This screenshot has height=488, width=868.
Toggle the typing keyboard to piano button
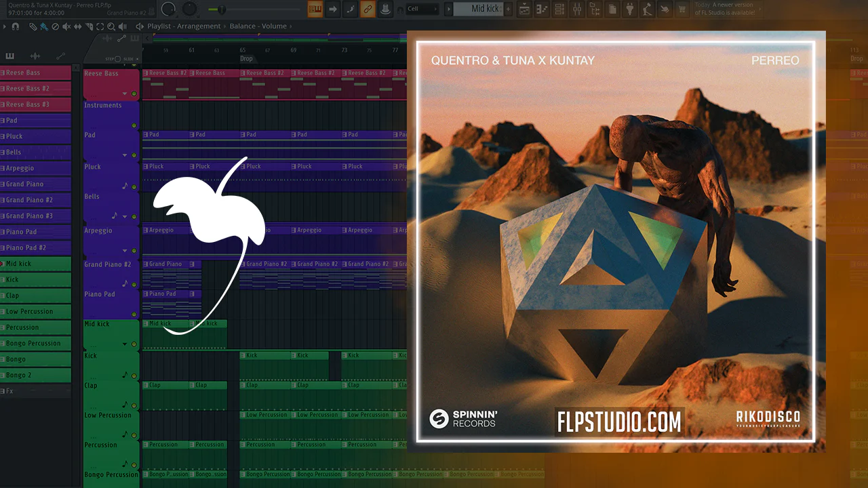pos(315,9)
